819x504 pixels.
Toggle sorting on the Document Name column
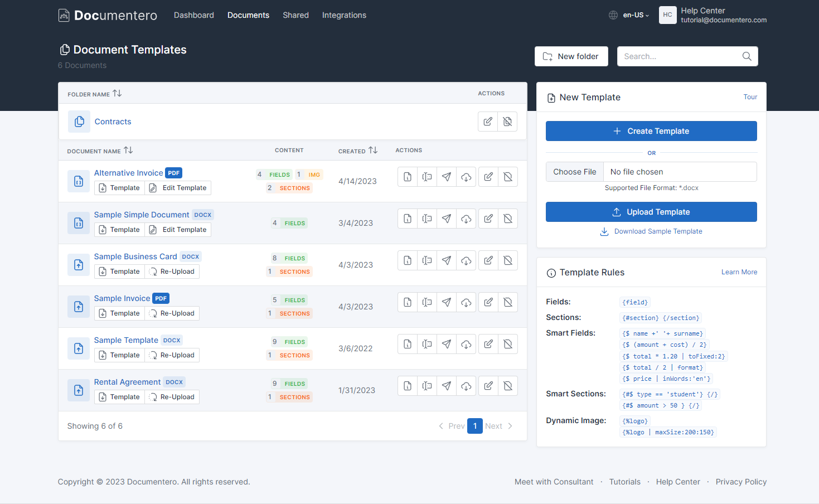129,149
